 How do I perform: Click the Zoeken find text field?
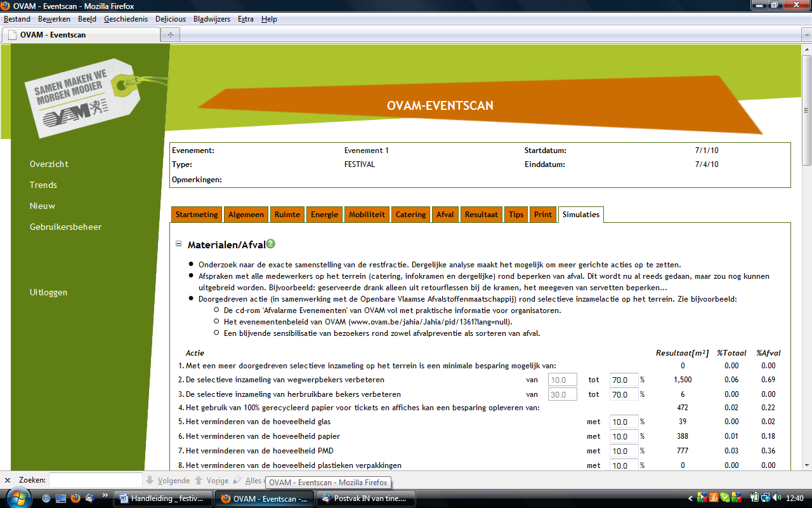pos(96,481)
